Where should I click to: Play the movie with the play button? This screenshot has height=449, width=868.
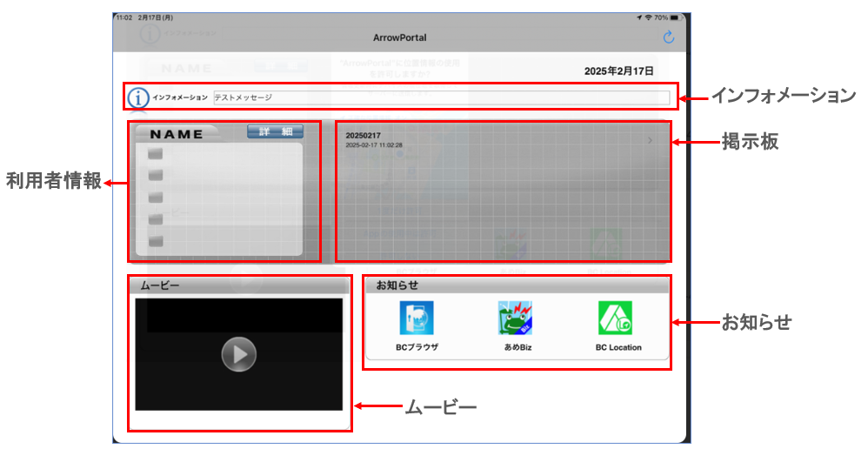point(238,354)
